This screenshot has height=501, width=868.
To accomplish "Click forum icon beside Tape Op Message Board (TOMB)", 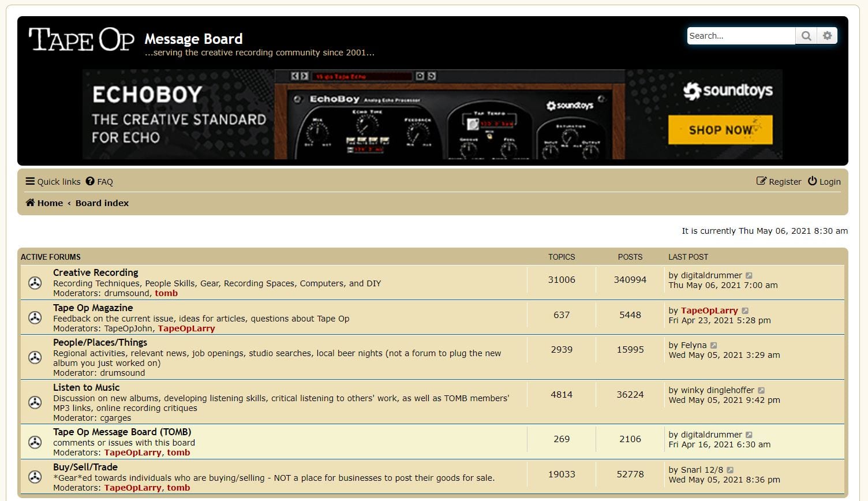I will point(35,442).
